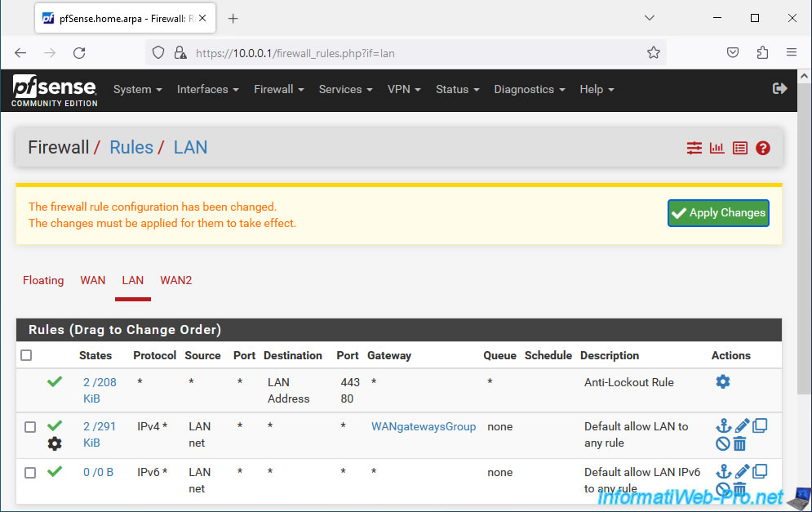Expand the Firewall menu

tap(278, 89)
